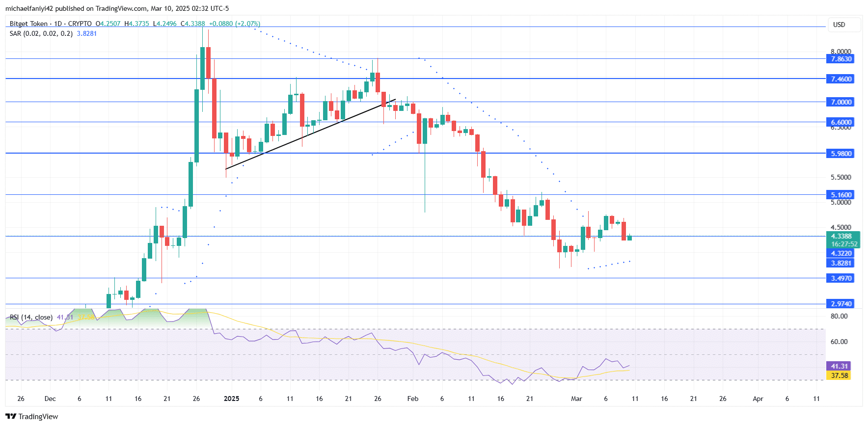Click the 4.3220 price level label
868x426 pixels.
coord(840,253)
